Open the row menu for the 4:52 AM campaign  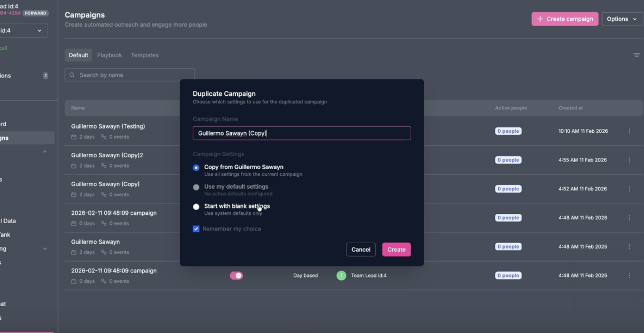pyautogui.click(x=629, y=189)
